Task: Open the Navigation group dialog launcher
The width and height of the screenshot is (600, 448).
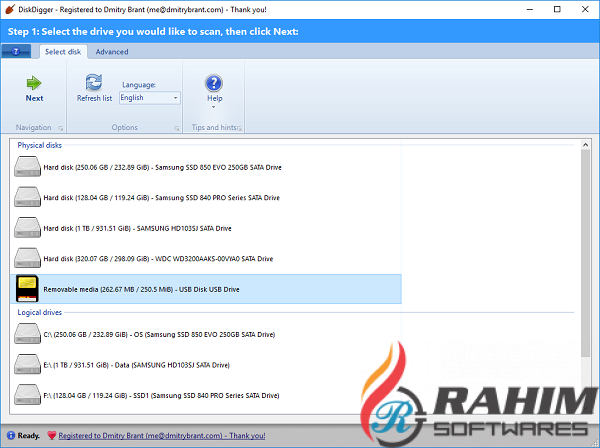Action: [60, 128]
